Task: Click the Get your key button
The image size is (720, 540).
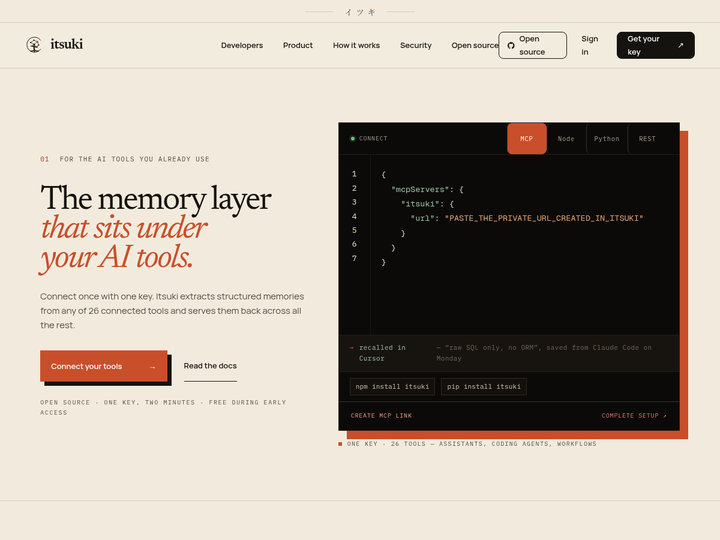Action: point(655,45)
